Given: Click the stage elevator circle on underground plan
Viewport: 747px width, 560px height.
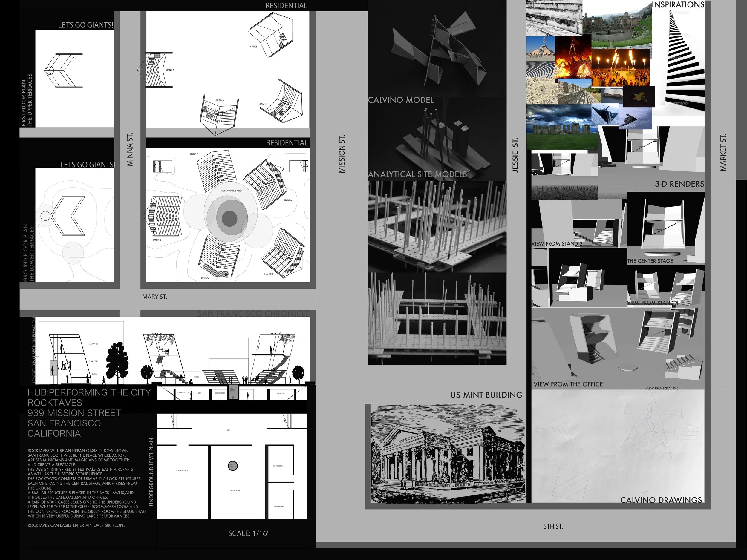Looking at the screenshot, I should tap(233, 466).
